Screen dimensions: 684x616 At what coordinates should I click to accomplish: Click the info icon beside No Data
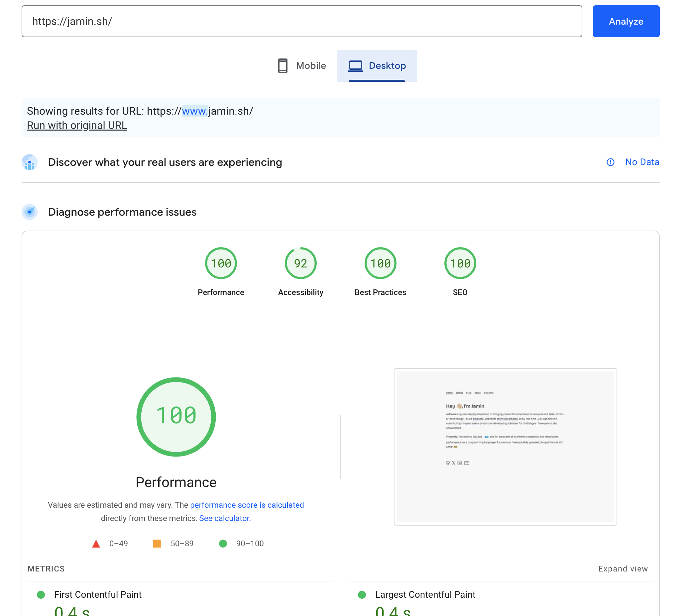(611, 162)
